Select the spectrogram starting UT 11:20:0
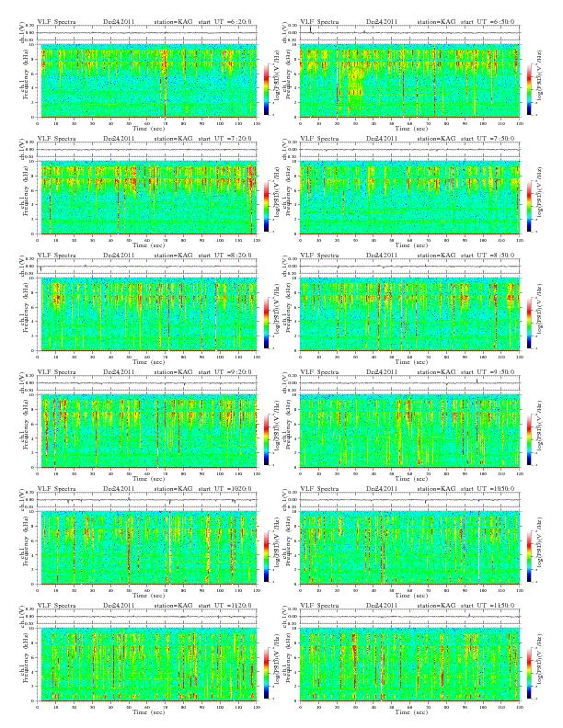The width and height of the screenshot is (563, 728). click(147, 665)
